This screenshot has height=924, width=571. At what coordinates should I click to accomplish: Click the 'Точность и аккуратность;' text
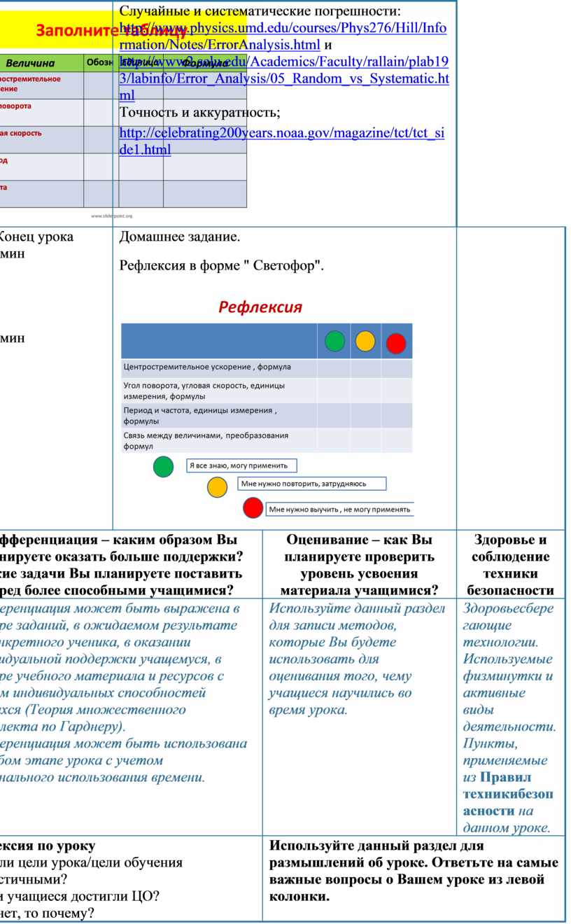click(199, 113)
